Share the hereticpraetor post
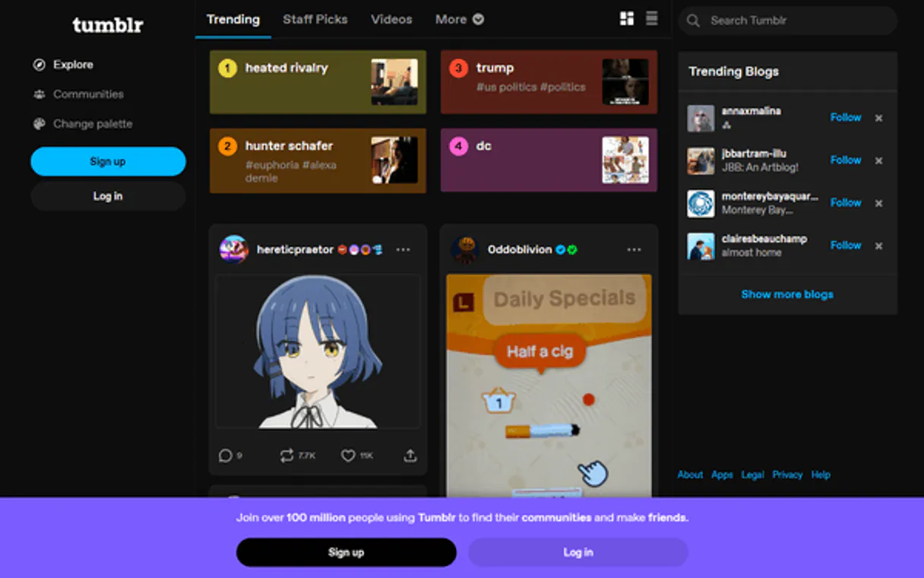This screenshot has height=578, width=924. [410, 456]
